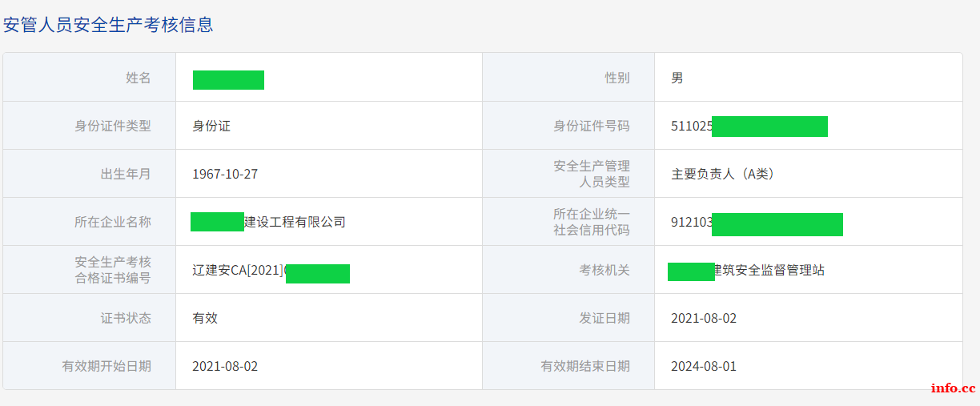The height and width of the screenshot is (406, 980).
Task: Click the credit code starting 912103
Action: click(x=757, y=223)
